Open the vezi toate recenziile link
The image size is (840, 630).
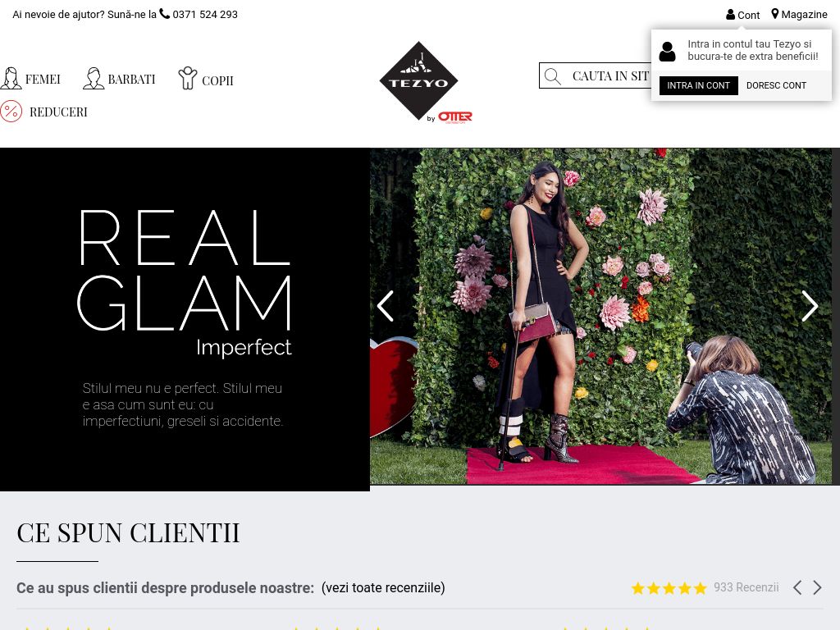pyautogui.click(x=383, y=587)
